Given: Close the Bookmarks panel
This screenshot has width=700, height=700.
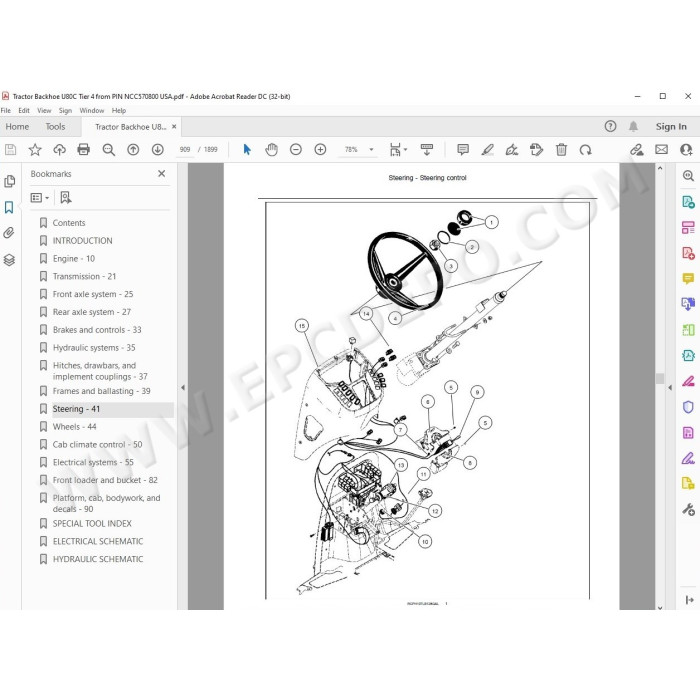Looking at the screenshot, I should pos(162,173).
